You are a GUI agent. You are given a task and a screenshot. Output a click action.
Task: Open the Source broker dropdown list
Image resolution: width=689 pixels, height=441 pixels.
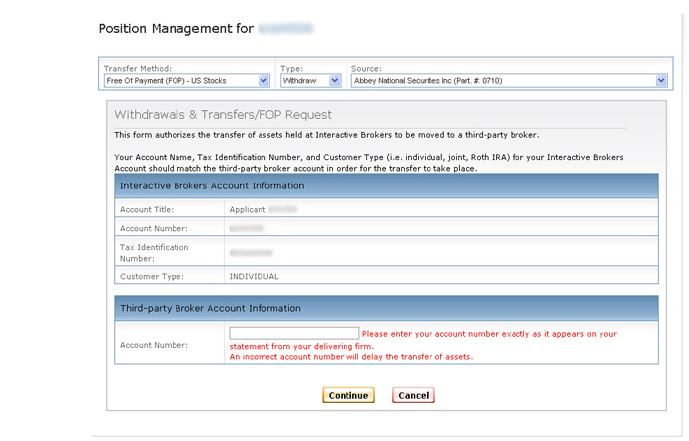(x=508, y=80)
